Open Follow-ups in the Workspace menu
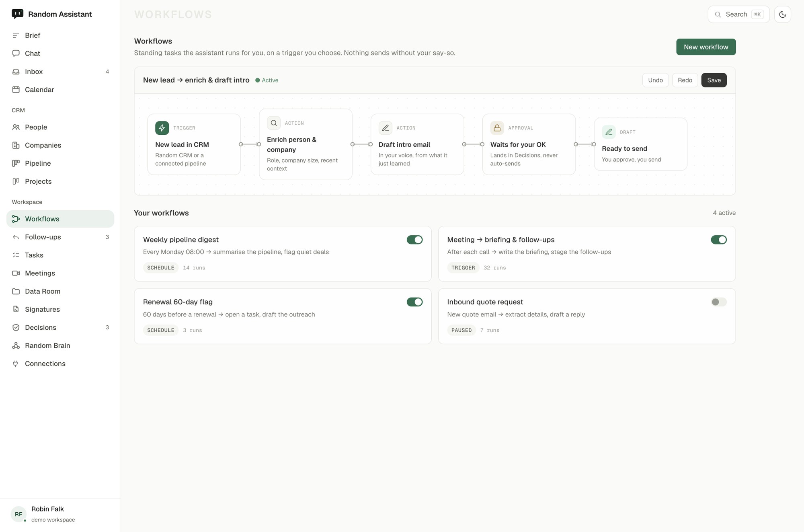This screenshot has width=804, height=532. click(x=60, y=237)
